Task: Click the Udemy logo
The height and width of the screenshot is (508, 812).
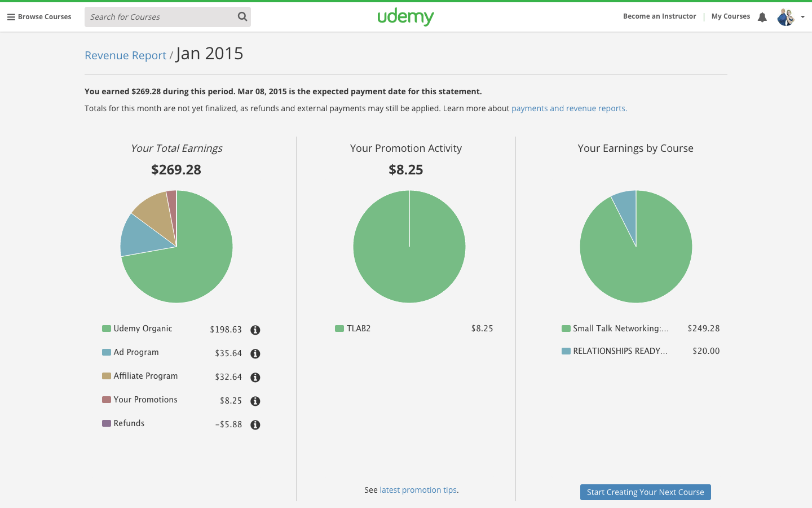Action: click(x=405, y=17)
